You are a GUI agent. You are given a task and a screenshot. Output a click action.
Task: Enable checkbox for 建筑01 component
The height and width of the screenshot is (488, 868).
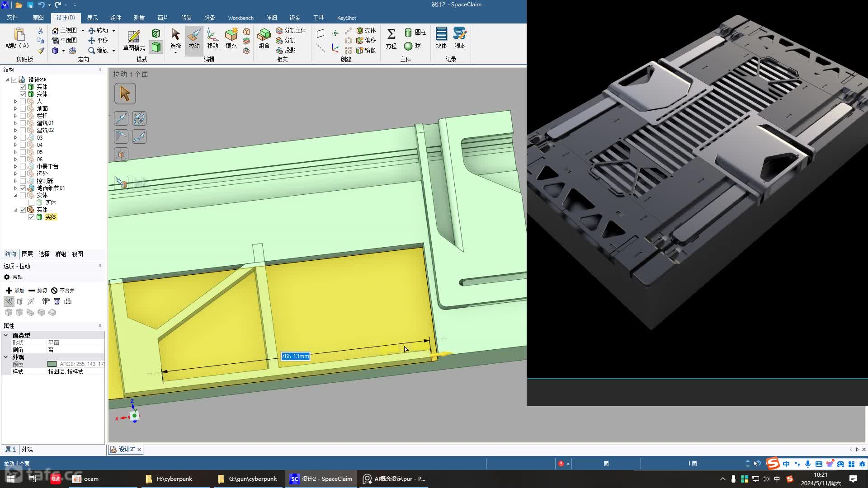pyautogui.click(x=23, y=123)
